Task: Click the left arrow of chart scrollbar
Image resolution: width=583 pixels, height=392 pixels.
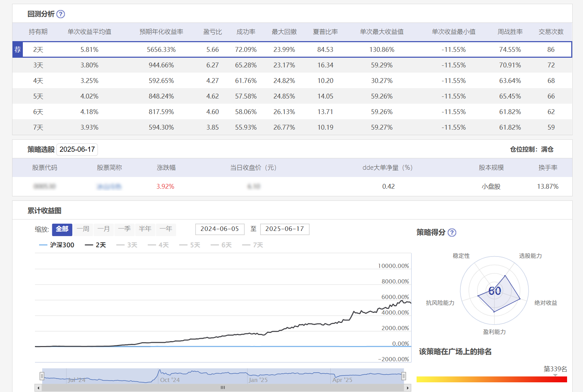Action: tap(38, 388)
